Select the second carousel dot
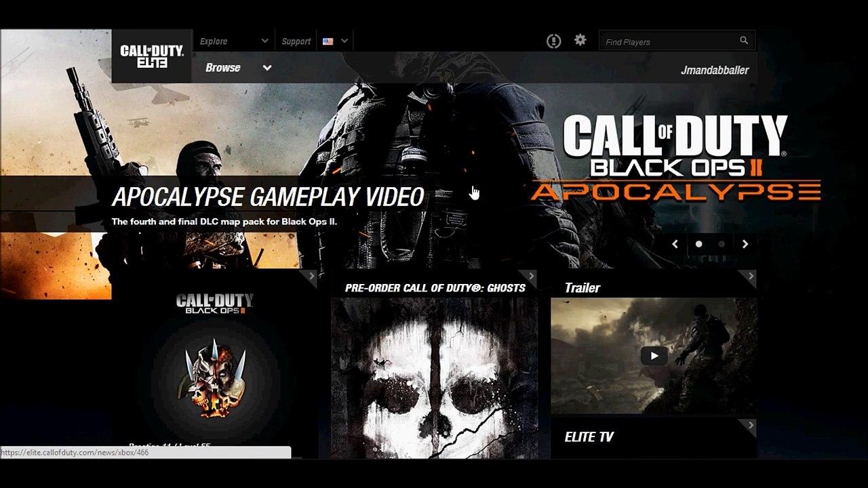The width and height of the screenshot is (868, 488). coord(722,244)
